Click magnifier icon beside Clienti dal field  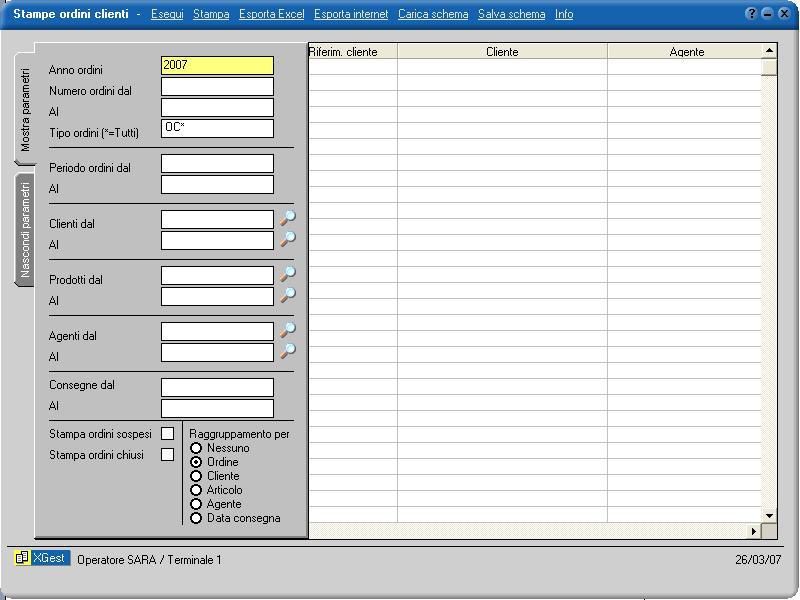pyautogui.click(x=288, y=218)
